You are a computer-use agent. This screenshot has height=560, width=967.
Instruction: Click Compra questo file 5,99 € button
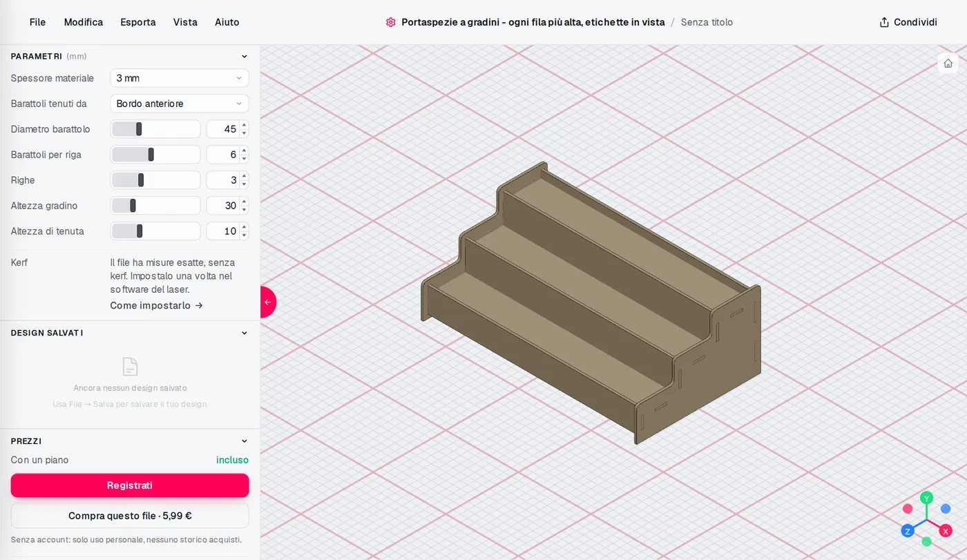pos(130,516)
